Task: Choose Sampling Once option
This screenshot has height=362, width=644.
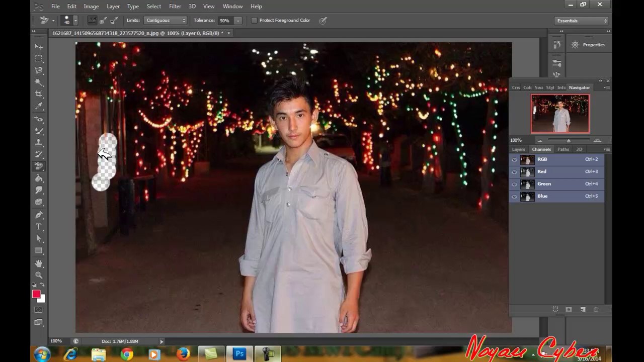Action: click(x=103, y=20)
